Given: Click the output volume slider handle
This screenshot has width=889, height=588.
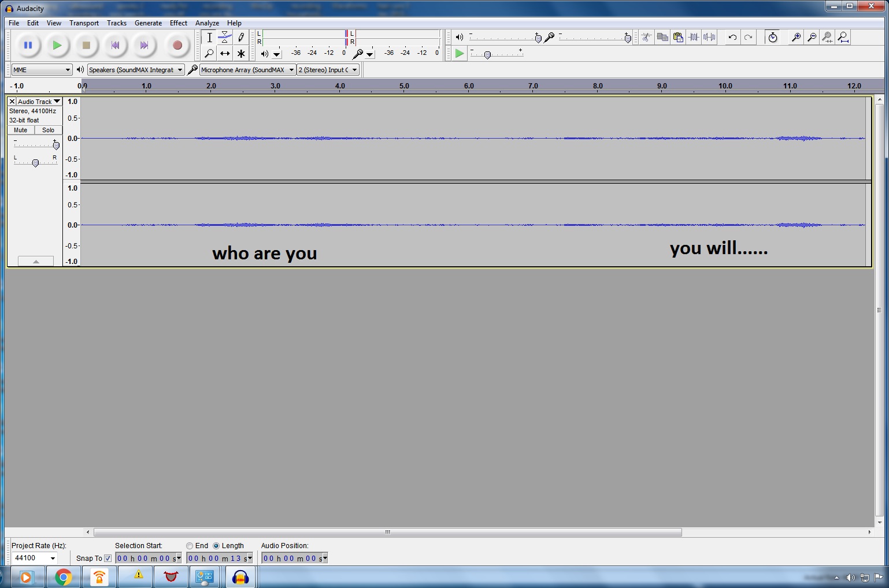Looking at the screenshot, I should pos(538,38).
